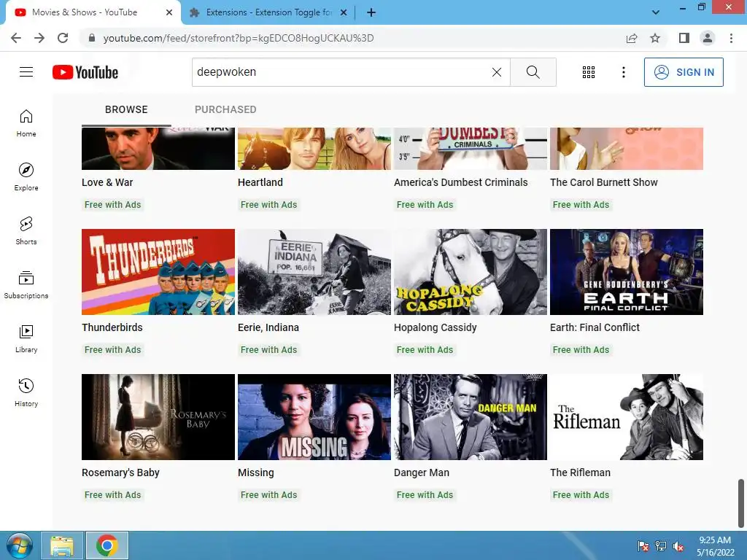Click the Heartland title link

(260, 182)
